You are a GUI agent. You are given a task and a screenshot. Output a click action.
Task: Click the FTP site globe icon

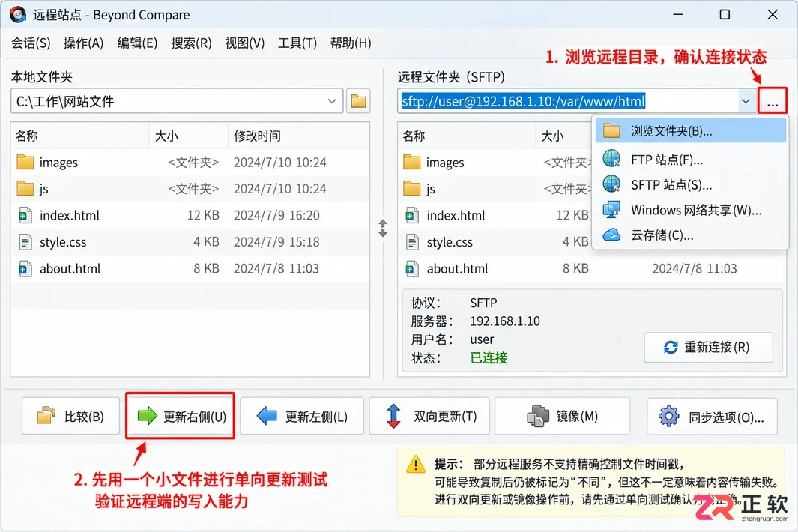[611, 159]
